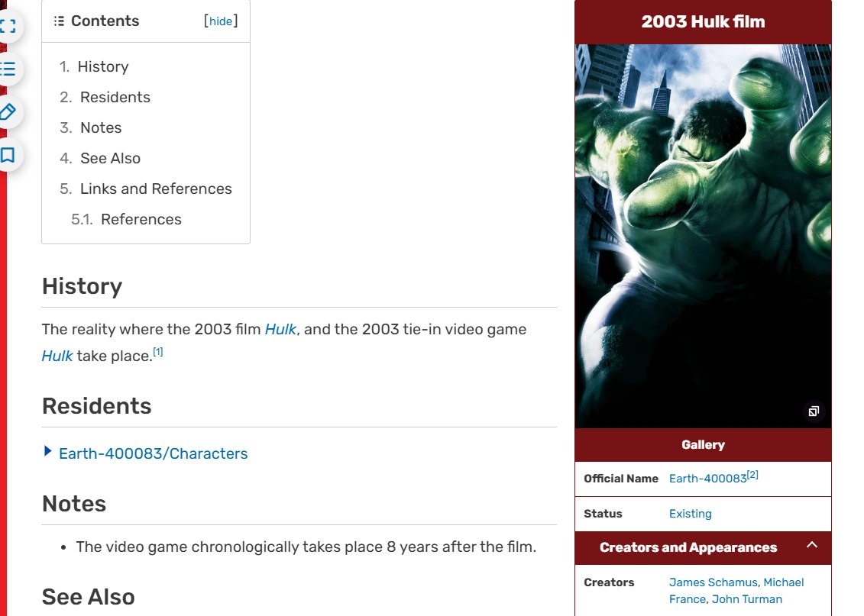Click the note about video game chronology

[x=306, y=547]
